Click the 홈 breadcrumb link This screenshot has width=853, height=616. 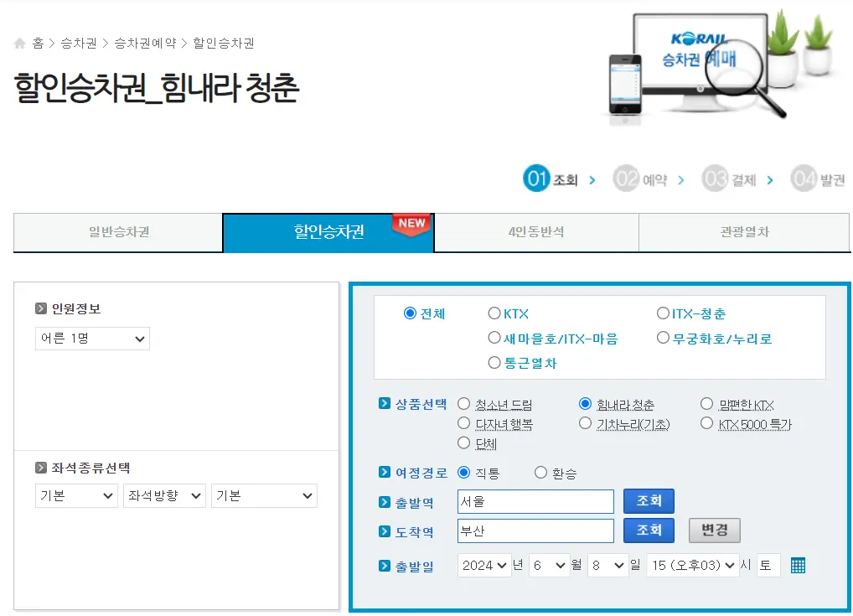[38, 44]
